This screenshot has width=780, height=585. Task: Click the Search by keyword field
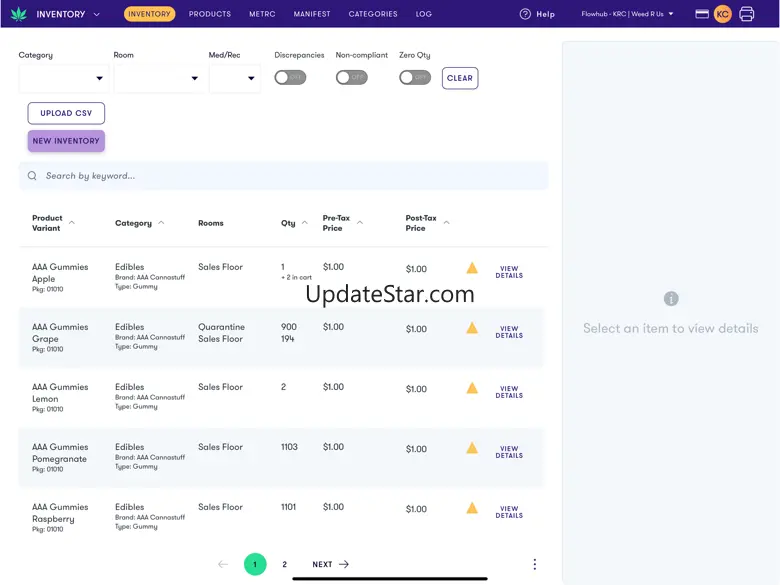[x=290, y=176]
